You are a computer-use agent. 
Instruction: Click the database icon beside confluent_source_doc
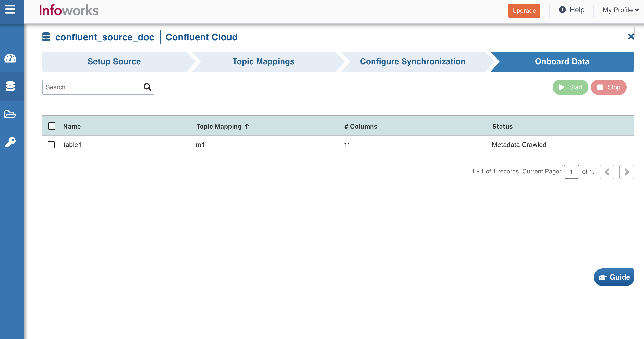pyautogui.click(x=46, y=37)
